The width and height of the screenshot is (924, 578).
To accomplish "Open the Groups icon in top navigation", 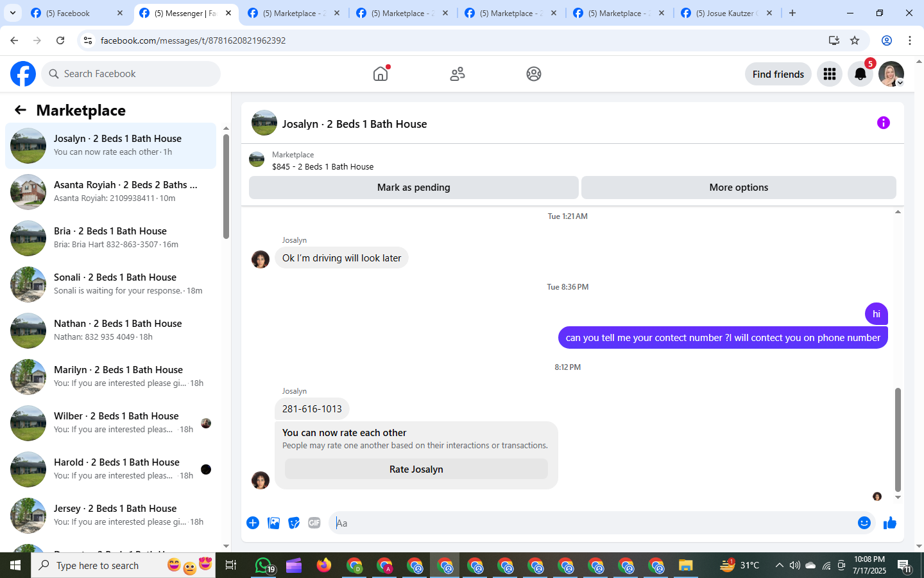I will tap(534, 74).
